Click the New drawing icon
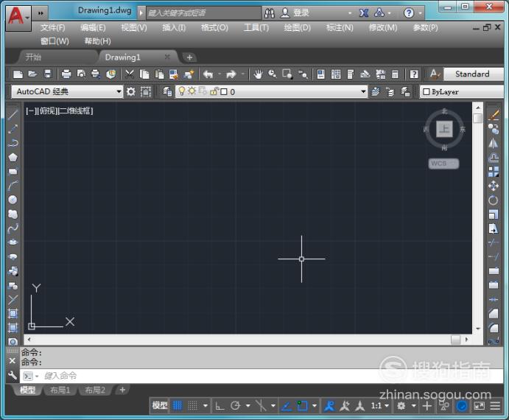The width and height of the screenshot is (509, 420). 18,74
